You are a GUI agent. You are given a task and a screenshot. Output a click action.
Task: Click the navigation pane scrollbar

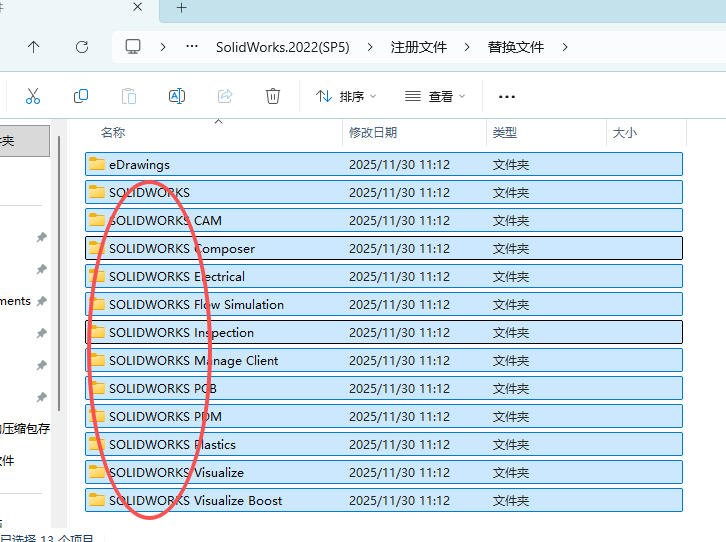click(x=59, y=273)
